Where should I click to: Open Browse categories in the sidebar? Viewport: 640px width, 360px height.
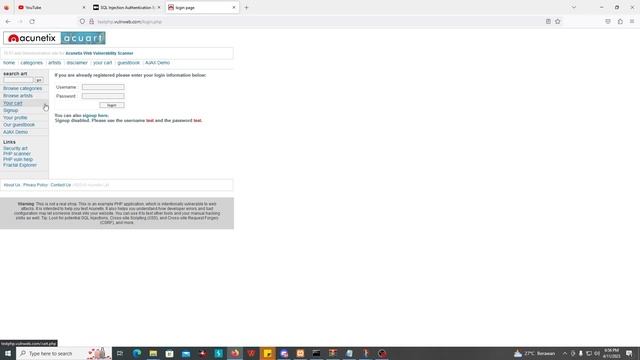click(x=22, y=89)
